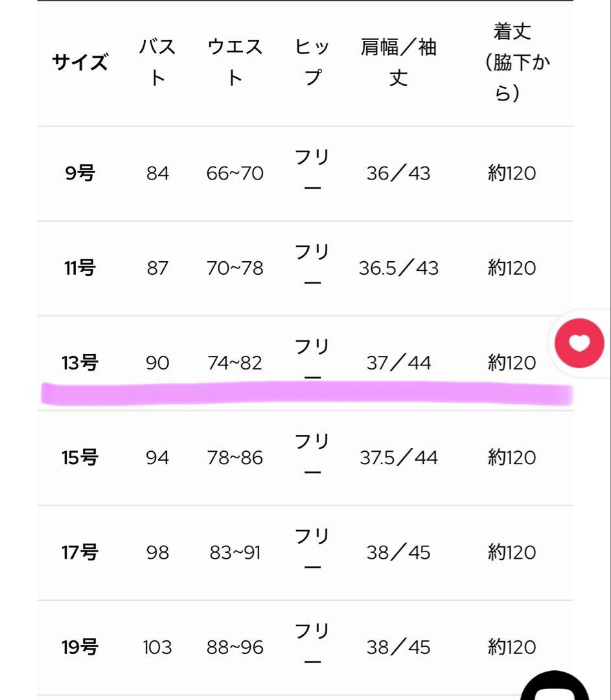Select the ヒップ column header
The image size is (611, 700).
[x=312, y=63]
